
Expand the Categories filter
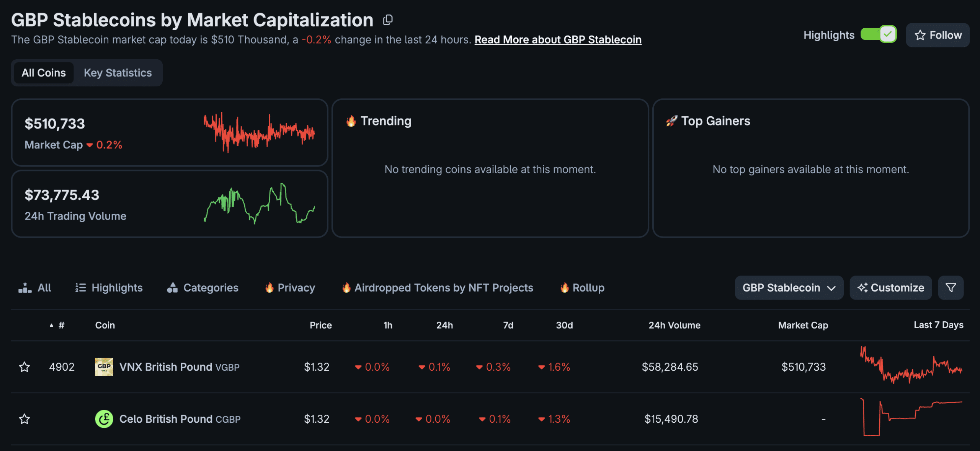(203, 287)
